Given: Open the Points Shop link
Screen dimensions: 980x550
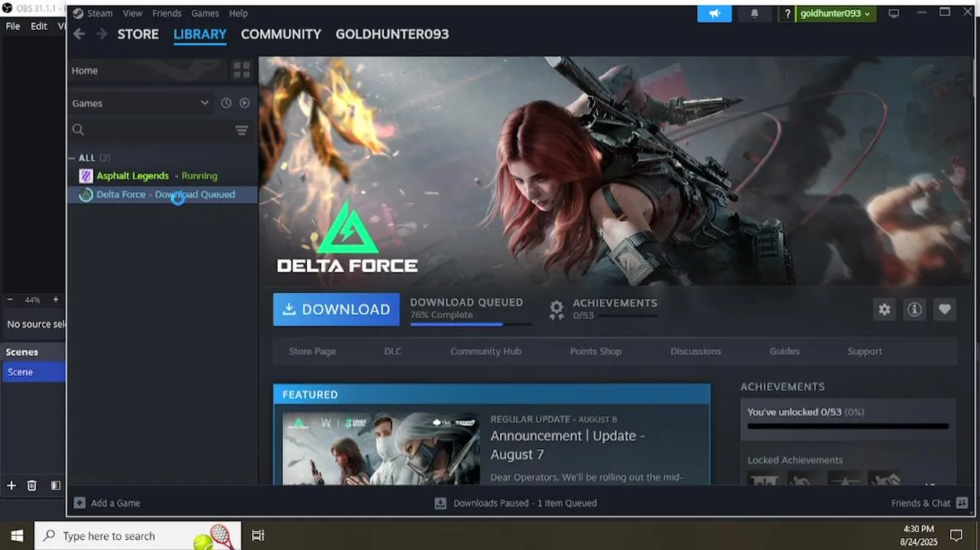Looking at the screenshot, I should 595,351.
